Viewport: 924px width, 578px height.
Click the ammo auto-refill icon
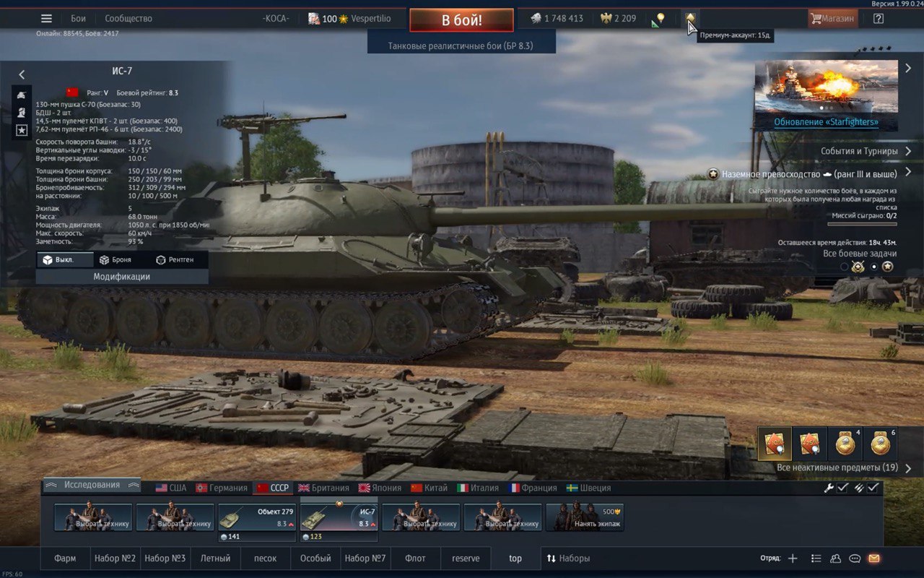point(859,488)
